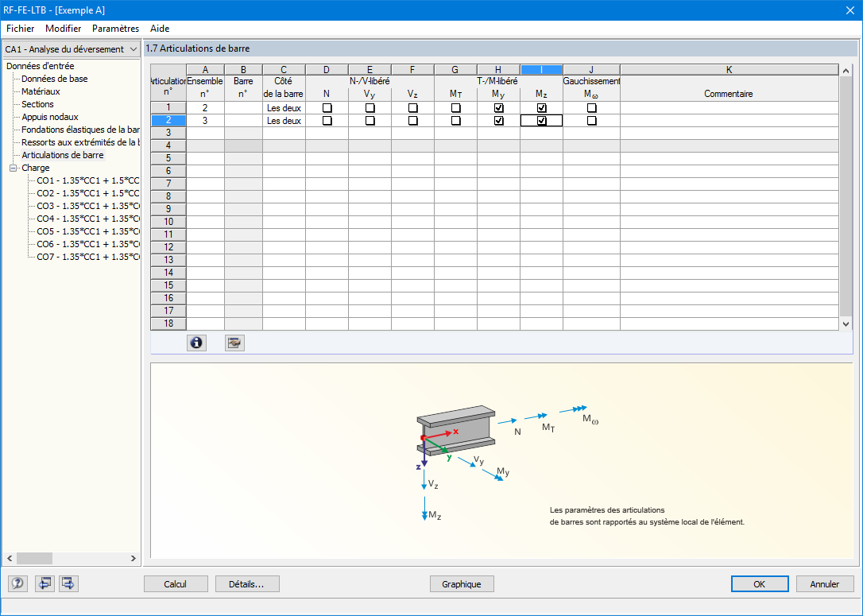Image resolution: width=863 pixels, height=616 pixels.
Task: Open help with the question mark icon
Action: pyautogui.click(x=17, y=583)
